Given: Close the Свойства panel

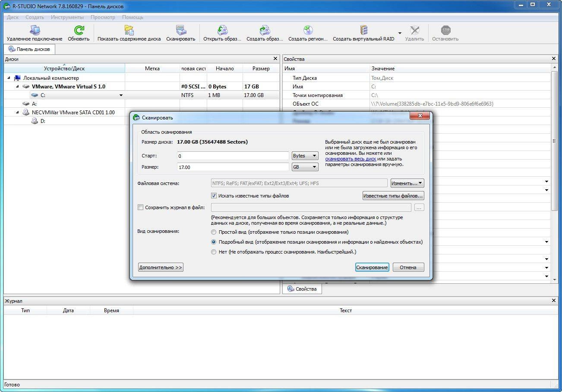Looking at the screenshot, I should tap(554, 59).
